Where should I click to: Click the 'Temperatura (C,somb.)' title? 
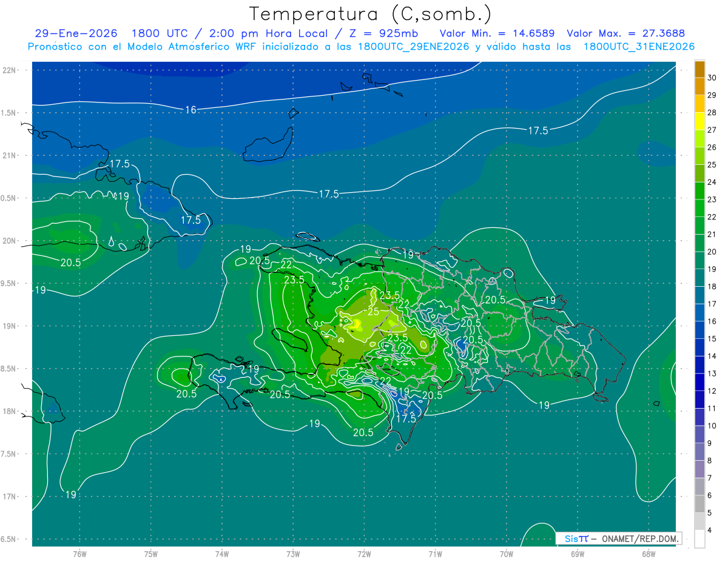click(x=370, y=13)
